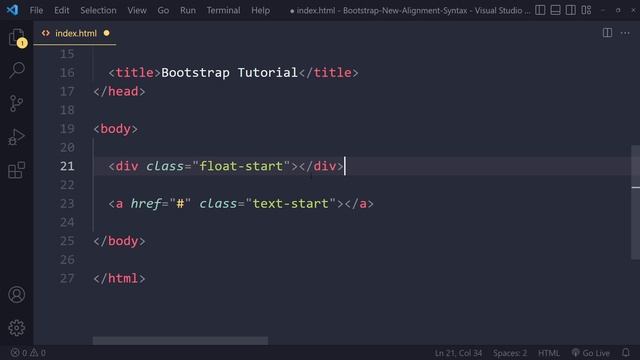Click Ln 21, Col 34 in status bar

click(458, 353)
